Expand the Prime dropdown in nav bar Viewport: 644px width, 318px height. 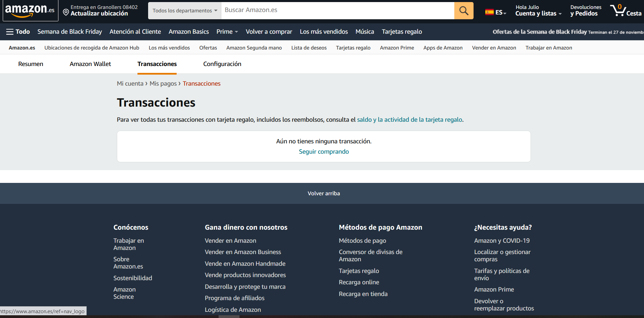pyautogui.click(x=227, y=32)
